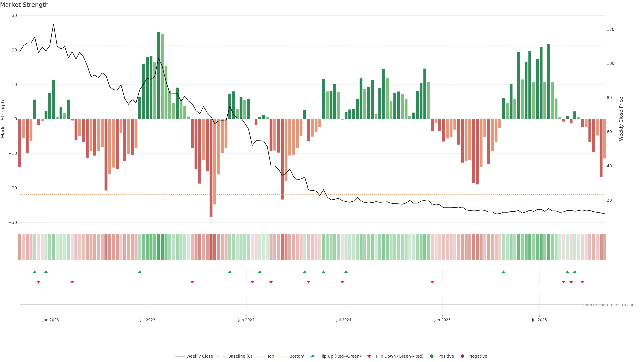The image size is (644, 362).
Task: Click the Flip Down marker between Jul 2023 and Jan 2024
Action: [192, 282]
